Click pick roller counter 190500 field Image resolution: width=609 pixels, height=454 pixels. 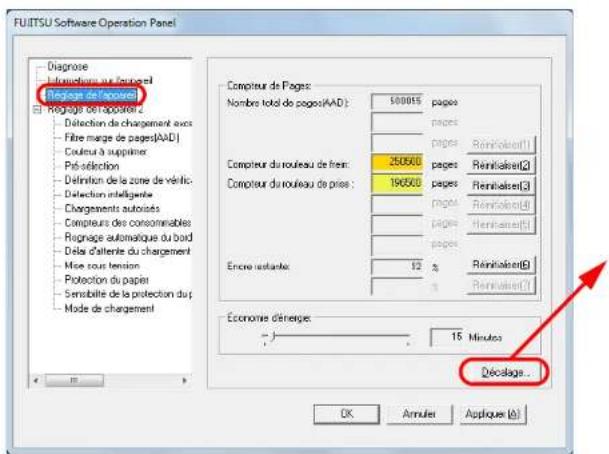(397, 184)
